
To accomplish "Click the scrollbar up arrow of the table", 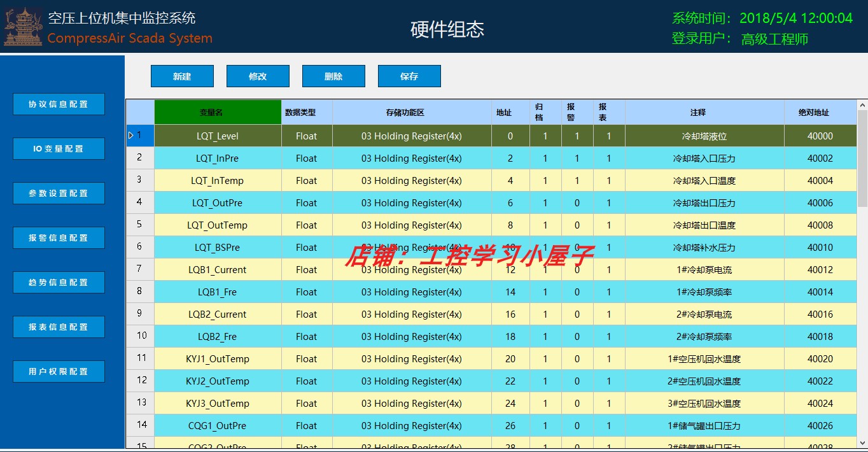I will click(862, 105).
